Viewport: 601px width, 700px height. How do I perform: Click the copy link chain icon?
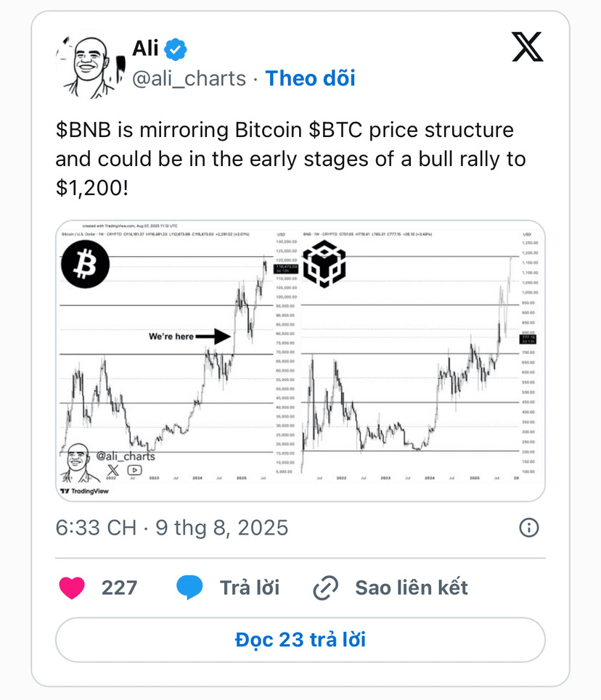[x=325, y=588]
